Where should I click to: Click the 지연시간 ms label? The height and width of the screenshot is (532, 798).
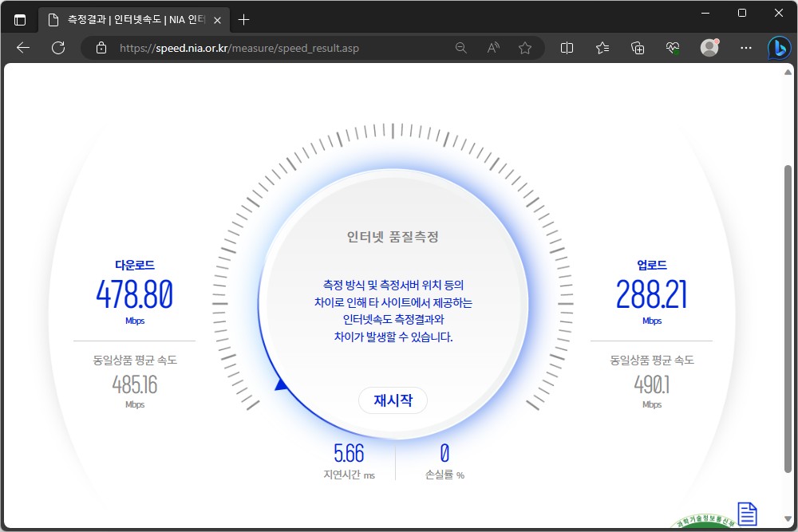pos(350,475)
